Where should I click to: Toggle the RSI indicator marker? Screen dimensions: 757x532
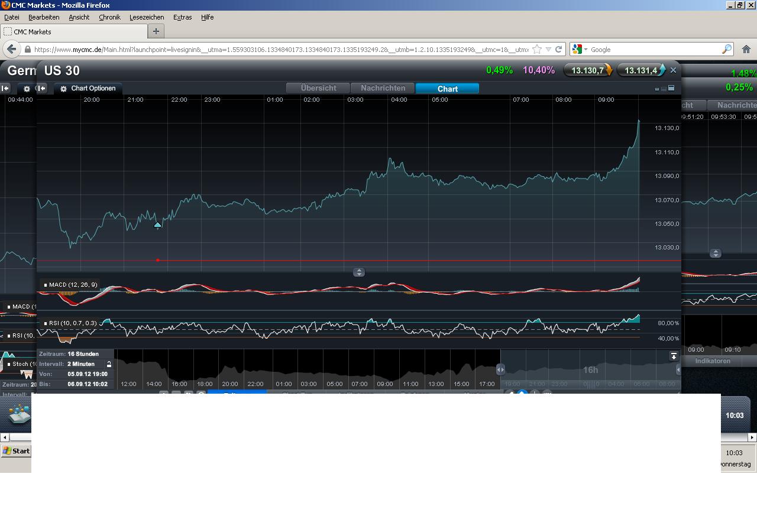coord(46,323)
